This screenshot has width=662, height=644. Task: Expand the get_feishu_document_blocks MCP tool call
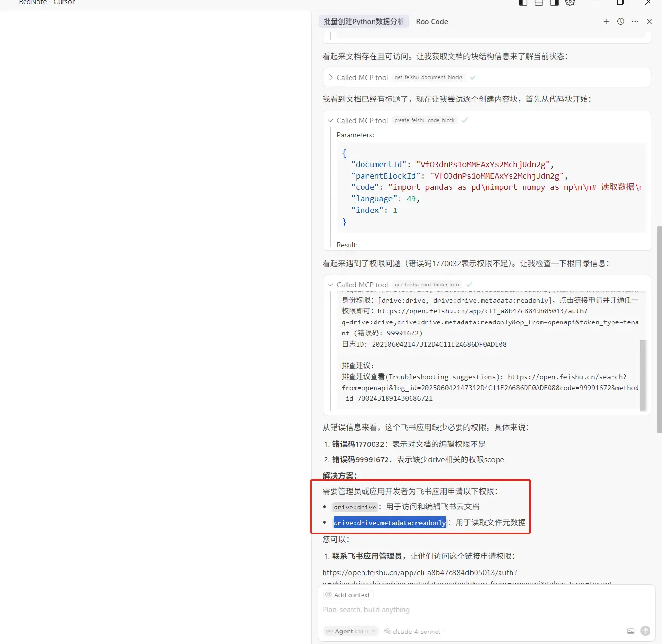(x=331, y=77)
